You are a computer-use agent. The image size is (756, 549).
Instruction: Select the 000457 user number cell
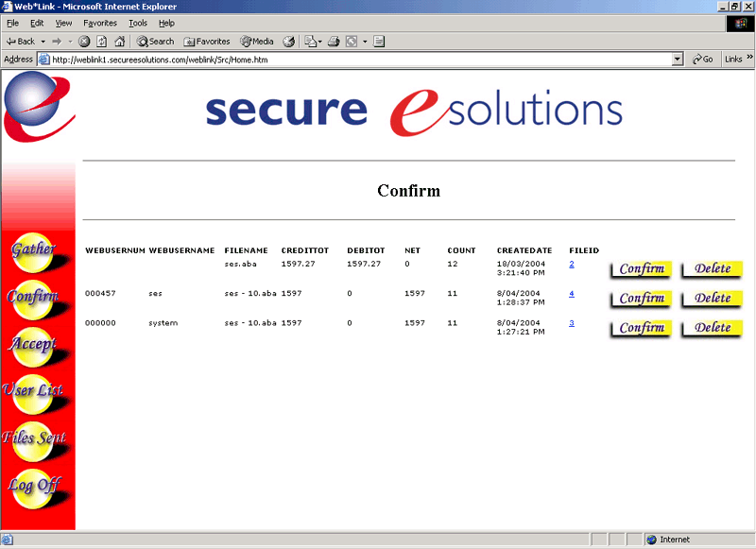tap(100, 294)
